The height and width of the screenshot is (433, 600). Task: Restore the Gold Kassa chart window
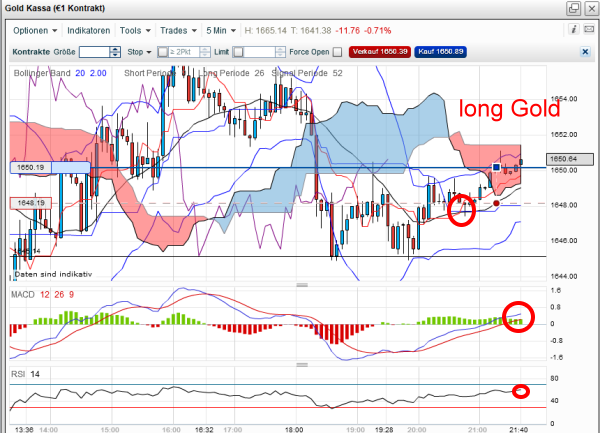point(574,8)
